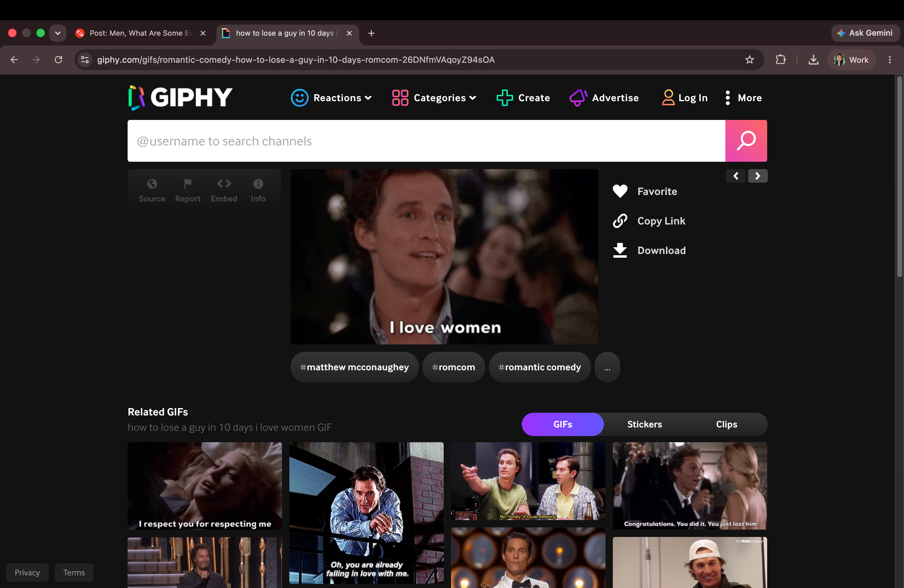The width and height of the screenshot is (904, 588).
Task: Click the Advertise megaphone icon
Action: (578, 97)
